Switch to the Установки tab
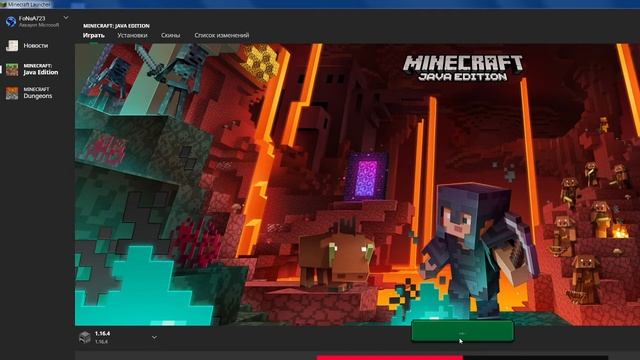Viewport: 640px width, 360px height. (x=132, y=36)
